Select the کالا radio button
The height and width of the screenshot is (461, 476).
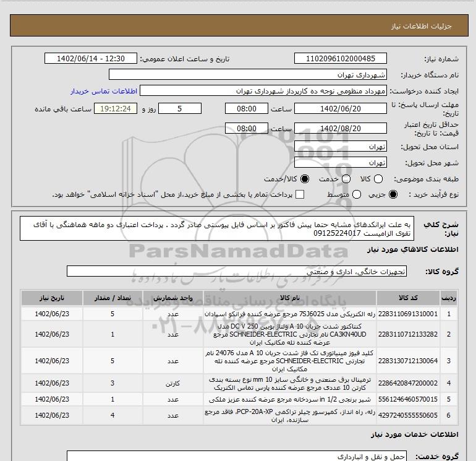pyautogui.click(x=378, y=179)
